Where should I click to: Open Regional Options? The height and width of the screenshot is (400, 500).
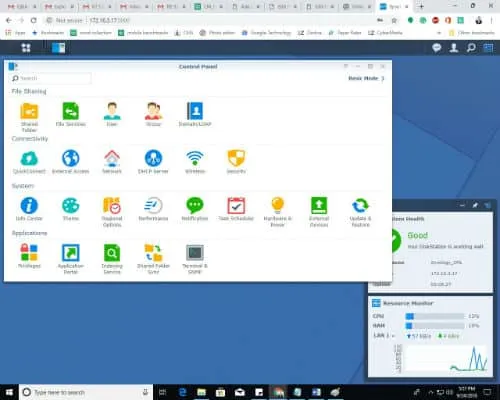[x=112, y=212]
